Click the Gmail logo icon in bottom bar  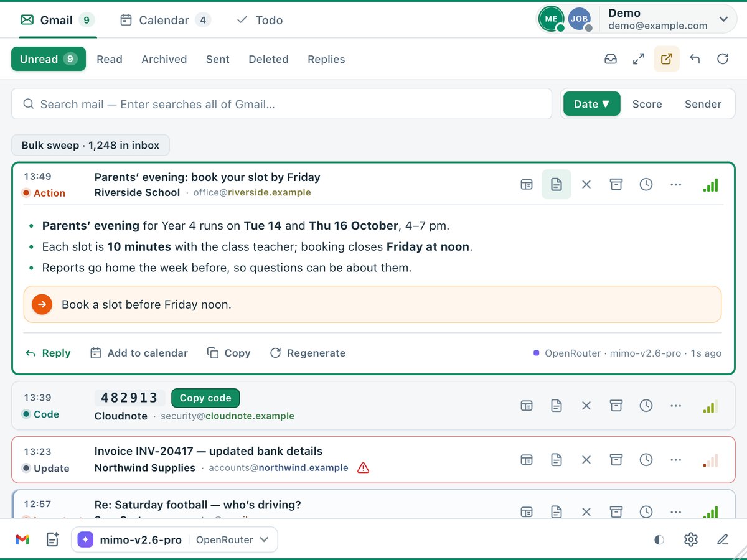tap(22, 539)
